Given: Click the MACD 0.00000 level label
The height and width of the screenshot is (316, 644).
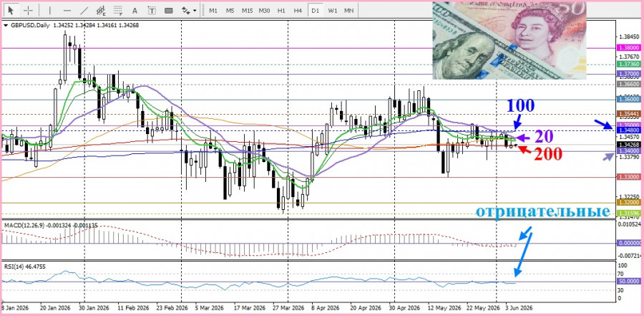Looking at the screenshot, I should (x=628, y=243).
